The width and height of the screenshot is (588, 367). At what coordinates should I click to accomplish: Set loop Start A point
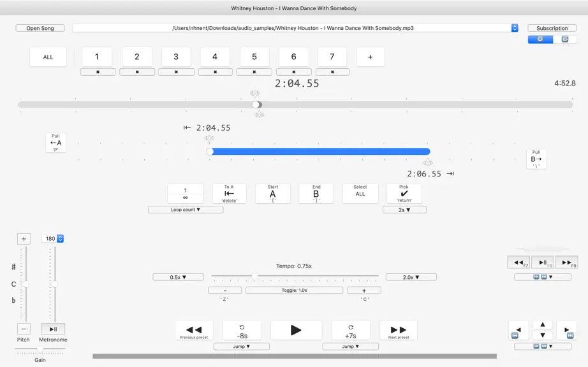point(272,194)
